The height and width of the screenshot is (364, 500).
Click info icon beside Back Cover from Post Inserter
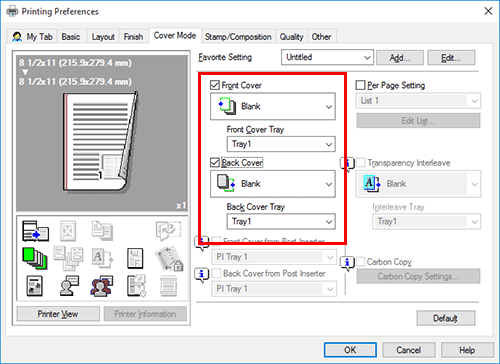pyautogui.click(x=202, y=275)
